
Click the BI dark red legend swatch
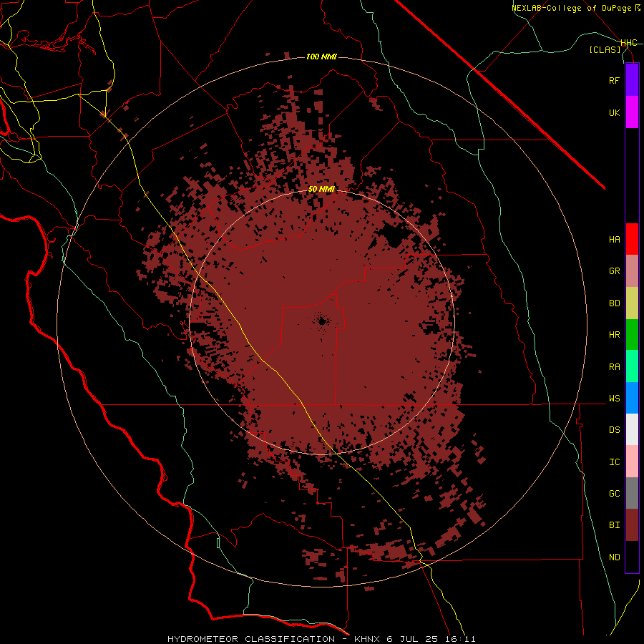[x=632, y=525]
